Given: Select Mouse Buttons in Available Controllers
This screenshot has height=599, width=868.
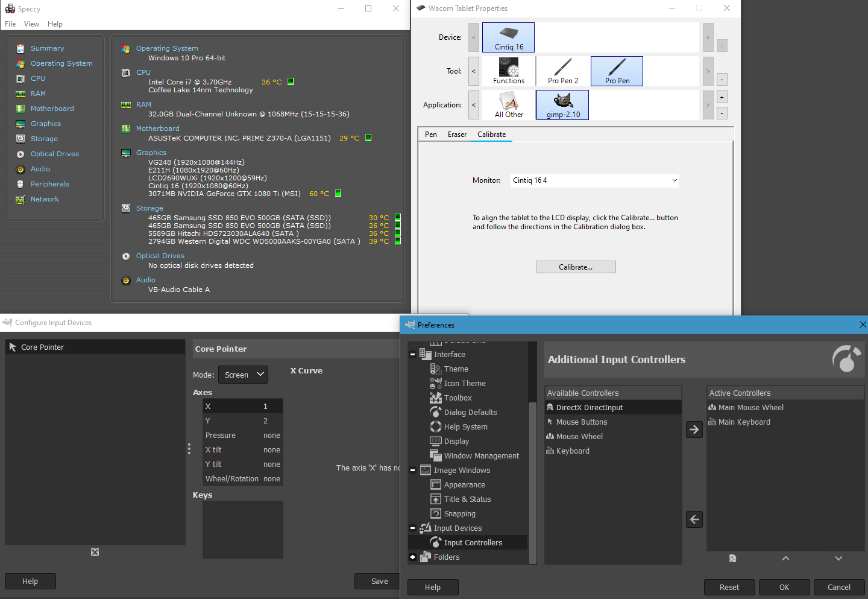Looking at the screenshot, I should coord(613,422).
